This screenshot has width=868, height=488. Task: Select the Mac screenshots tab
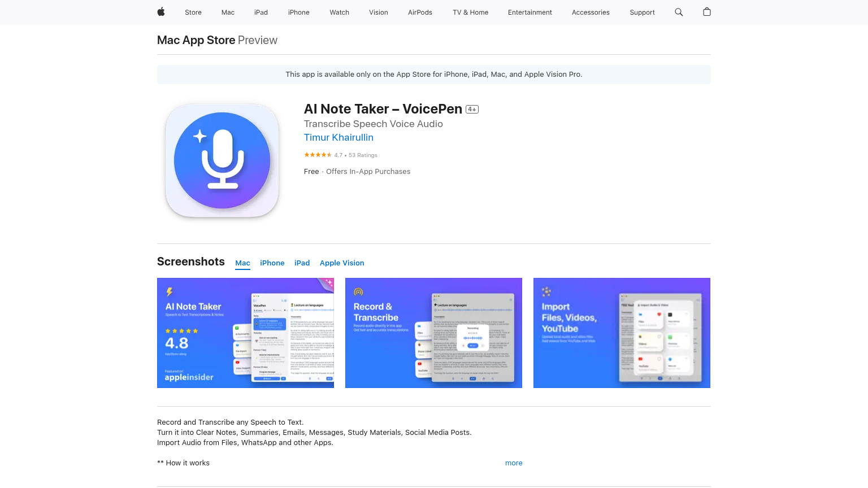click(242, 263)
